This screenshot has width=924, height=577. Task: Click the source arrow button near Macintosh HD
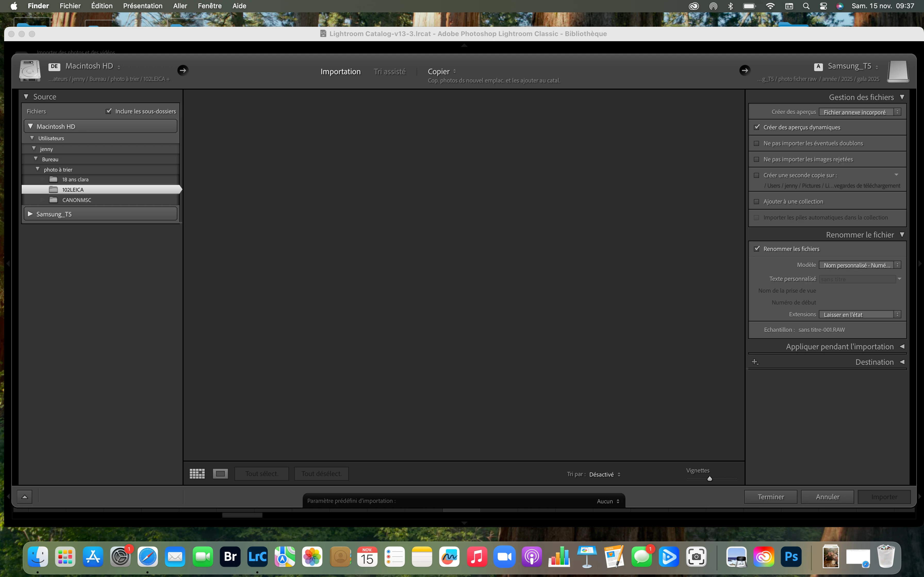tap(183, 70)
